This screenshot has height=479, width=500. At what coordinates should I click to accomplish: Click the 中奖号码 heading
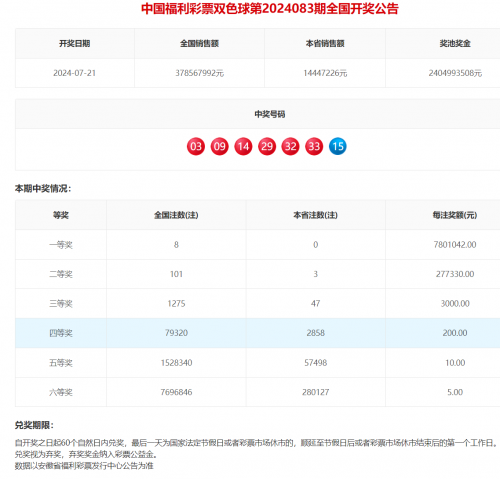tap(270, 114)
